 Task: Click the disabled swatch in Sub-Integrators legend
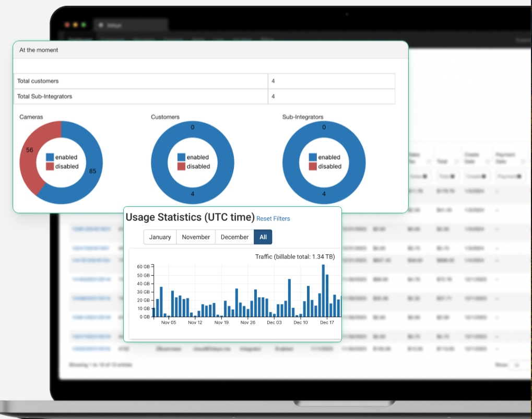(x=313, y=166)
